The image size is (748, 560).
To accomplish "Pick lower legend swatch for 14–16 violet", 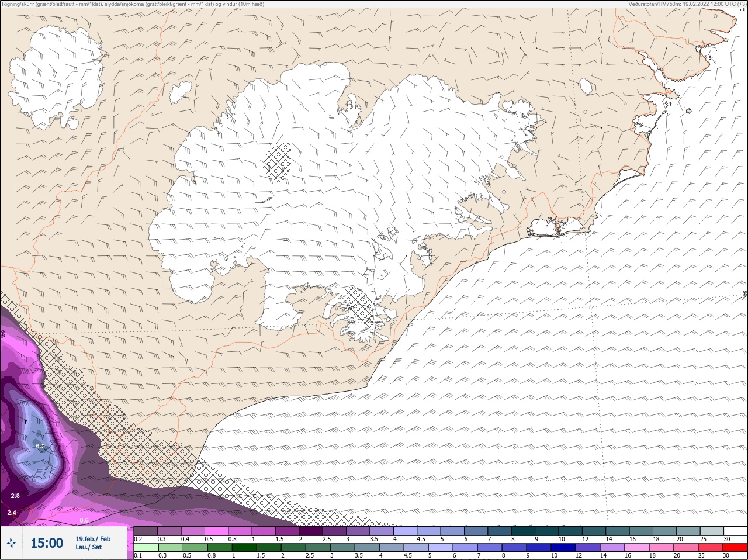I will tap(614, 548).
